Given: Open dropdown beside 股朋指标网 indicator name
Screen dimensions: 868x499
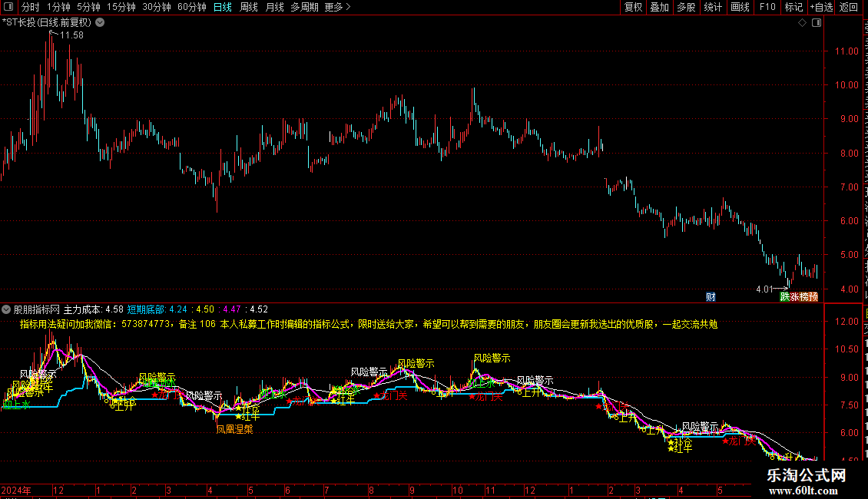Looking at the screenshot, I should pyautogui.click(x=6, y=310).
